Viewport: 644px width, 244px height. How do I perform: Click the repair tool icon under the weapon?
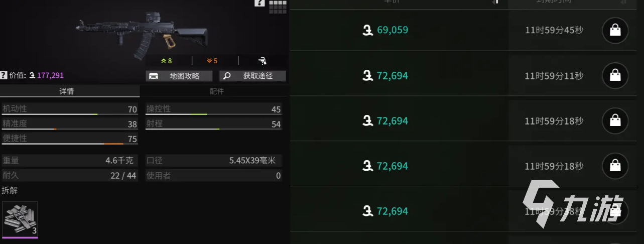tap(263, 61)
